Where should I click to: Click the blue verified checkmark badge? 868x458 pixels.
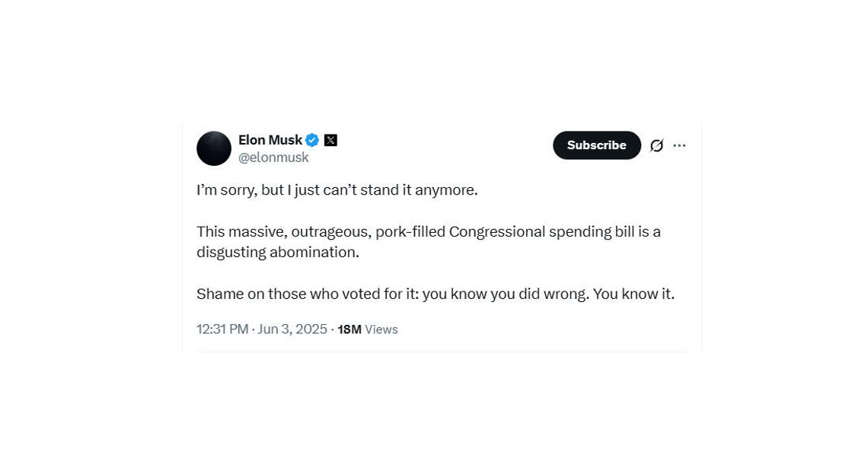[312, 141]
